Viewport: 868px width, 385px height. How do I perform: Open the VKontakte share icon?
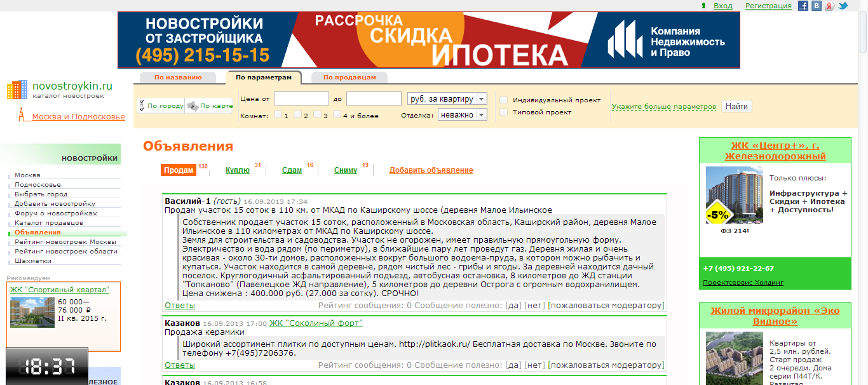[x=817, y=6]
